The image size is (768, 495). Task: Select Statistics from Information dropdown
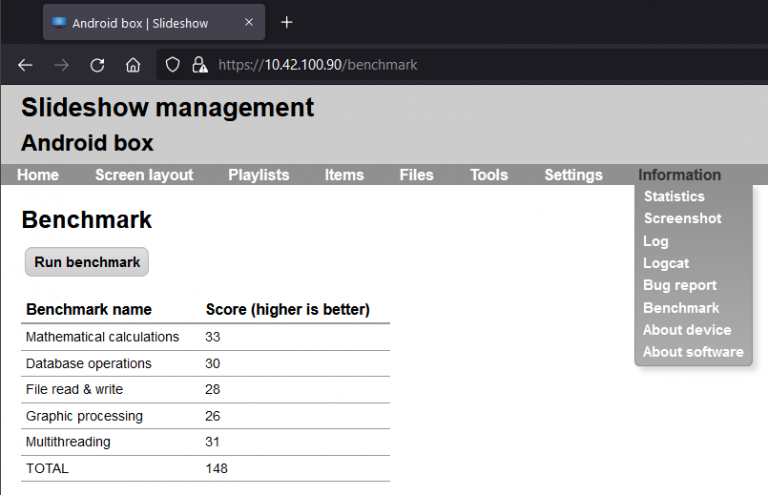coord(674,197)
